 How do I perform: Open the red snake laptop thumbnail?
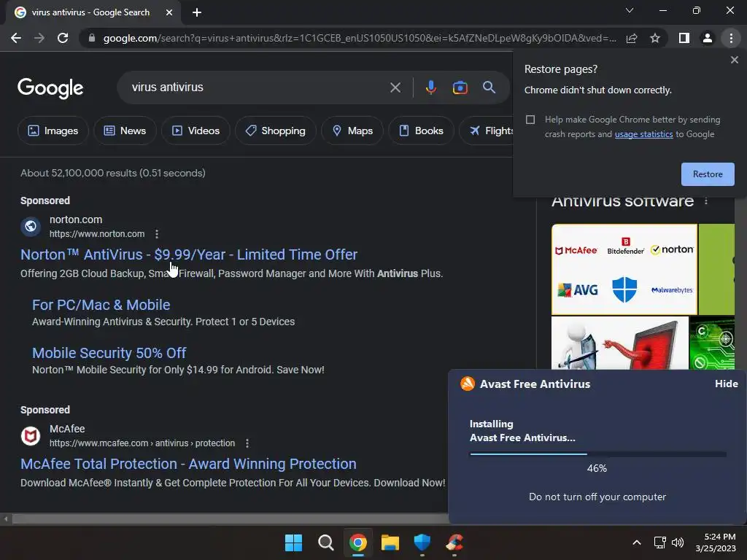point(620,343)
